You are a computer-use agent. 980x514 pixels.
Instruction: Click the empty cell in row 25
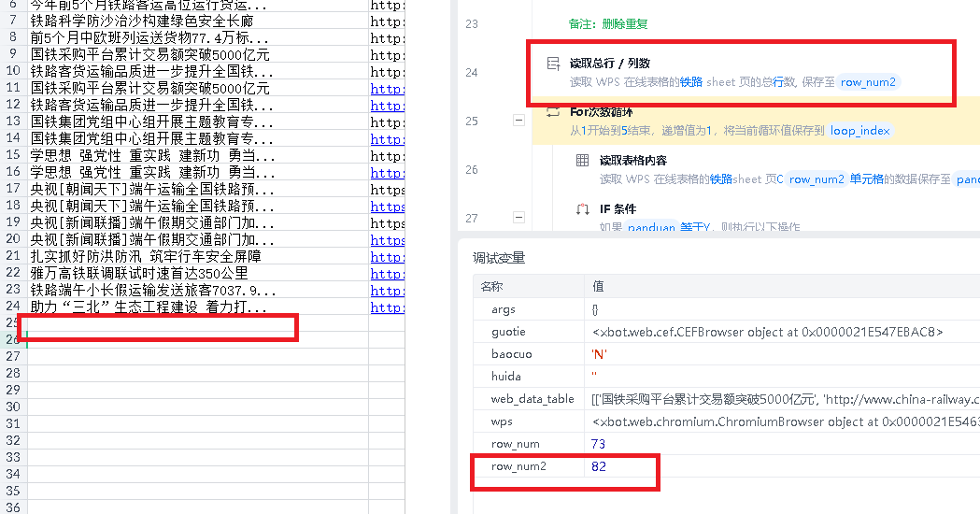coord(159,323)
